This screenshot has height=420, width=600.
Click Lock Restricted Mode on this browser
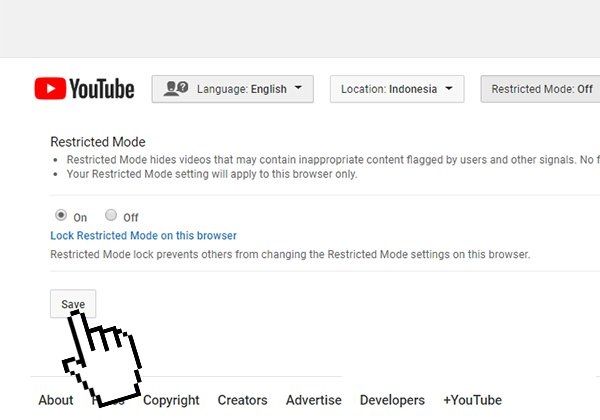(143, 235)
